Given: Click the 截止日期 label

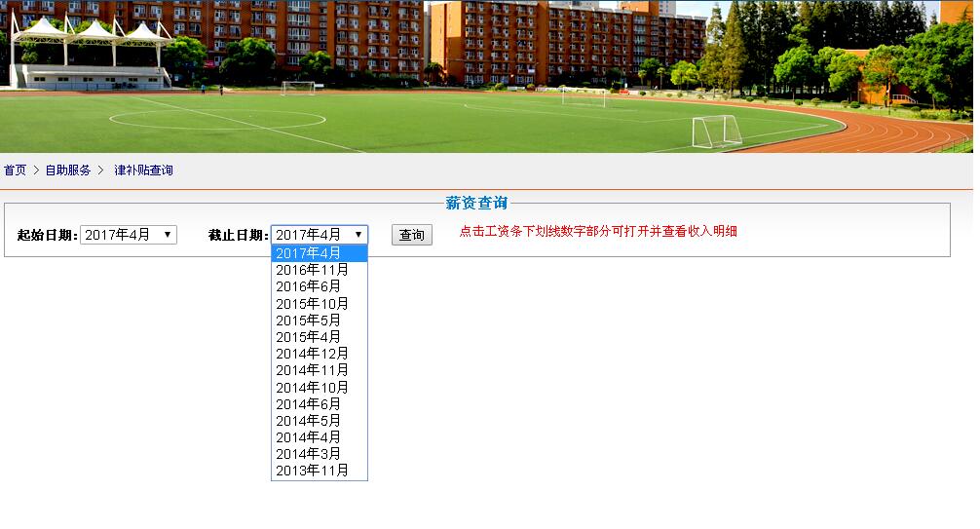Looking at the screenshot, I should click(238, 235).
